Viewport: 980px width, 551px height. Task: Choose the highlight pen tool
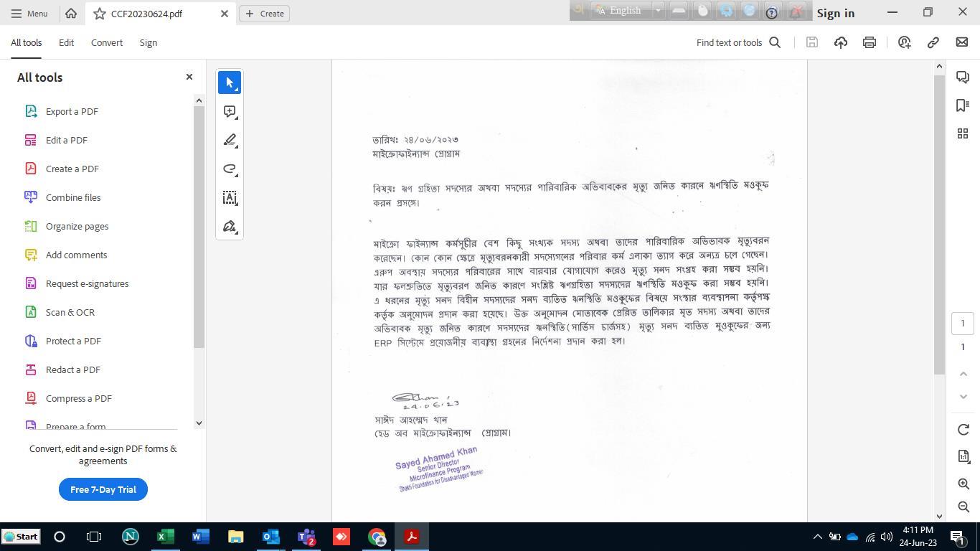(x=230, y=140)
